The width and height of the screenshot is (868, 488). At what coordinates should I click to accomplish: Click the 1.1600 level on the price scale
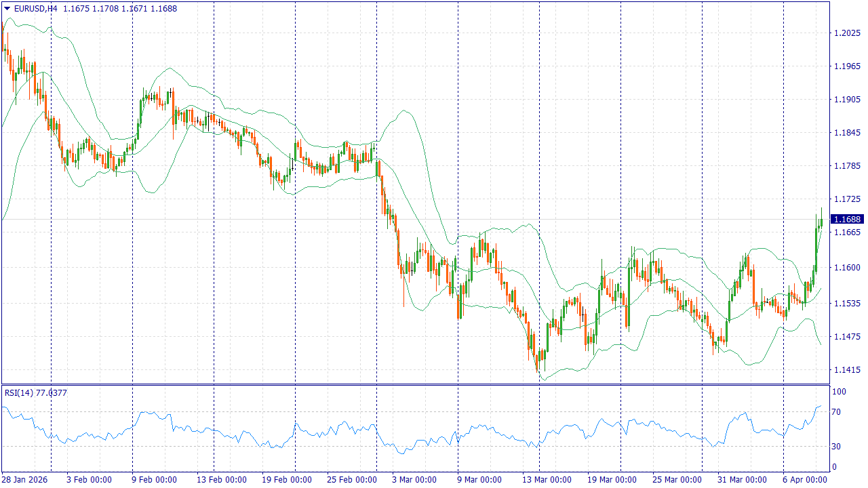(x=846, y=268)
